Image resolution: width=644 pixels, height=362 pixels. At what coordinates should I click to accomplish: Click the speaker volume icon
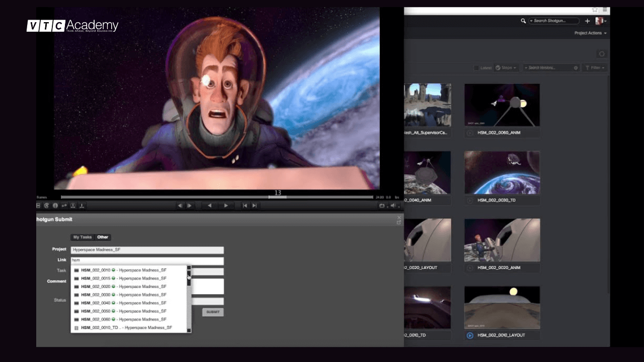393,206
